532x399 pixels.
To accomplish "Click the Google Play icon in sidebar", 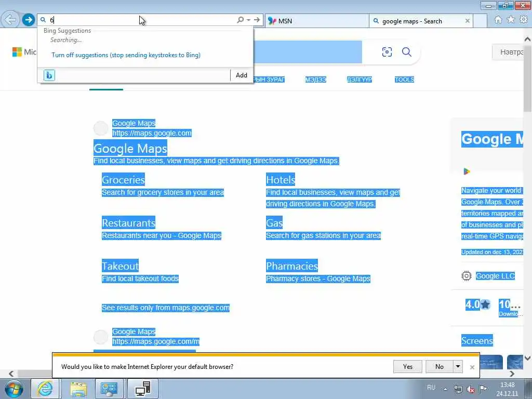I will tap(467, 171).
